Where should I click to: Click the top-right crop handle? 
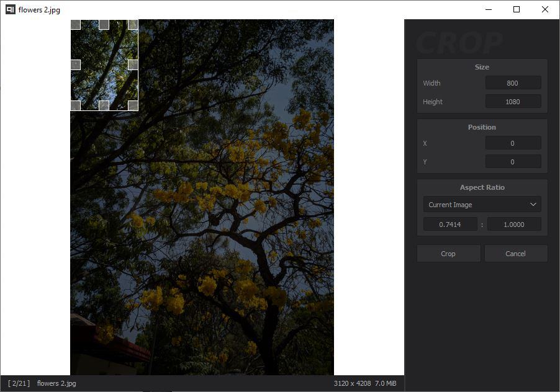click(x=133, y=24)
